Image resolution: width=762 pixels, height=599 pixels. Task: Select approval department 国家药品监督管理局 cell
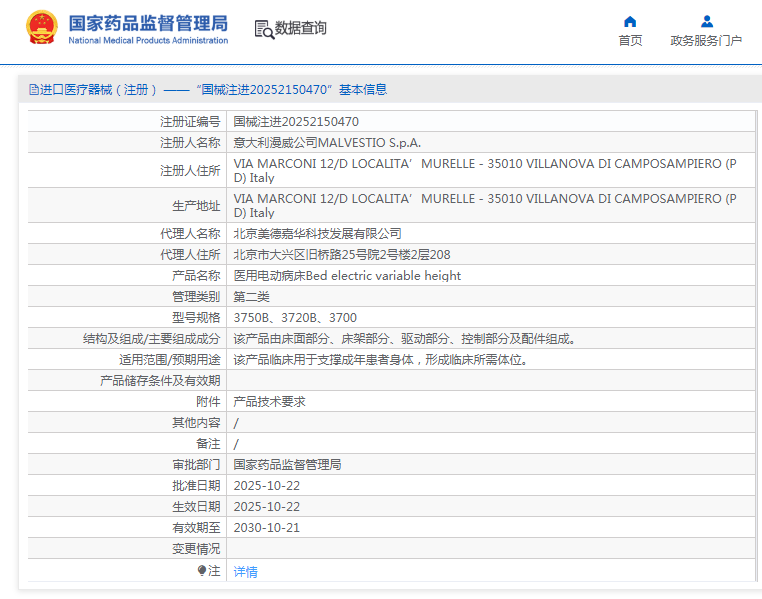pos(287,465)
